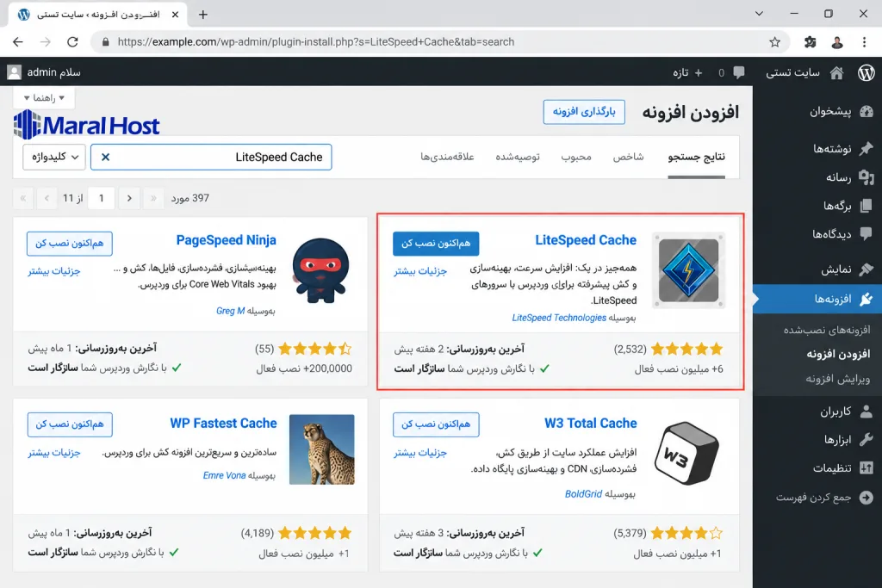This screenshot has height=588, width=882.
Task: Clear the search field with X
Action: tap(105, 158)
